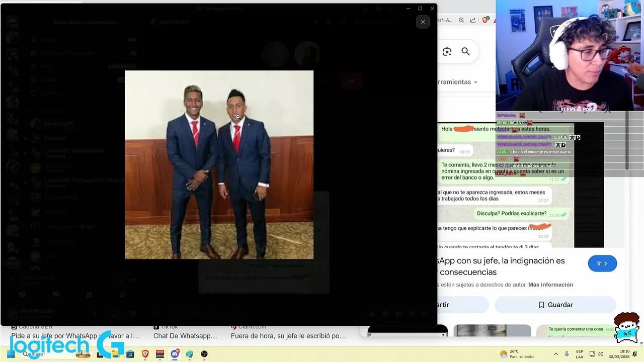This screenshot has width=644, height=362.
Task: Open the Windows Start menu
Action: tap(11, 354)
